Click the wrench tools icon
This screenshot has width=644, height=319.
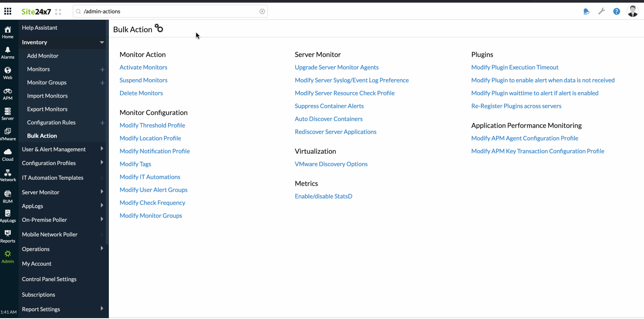coord(601,12)
